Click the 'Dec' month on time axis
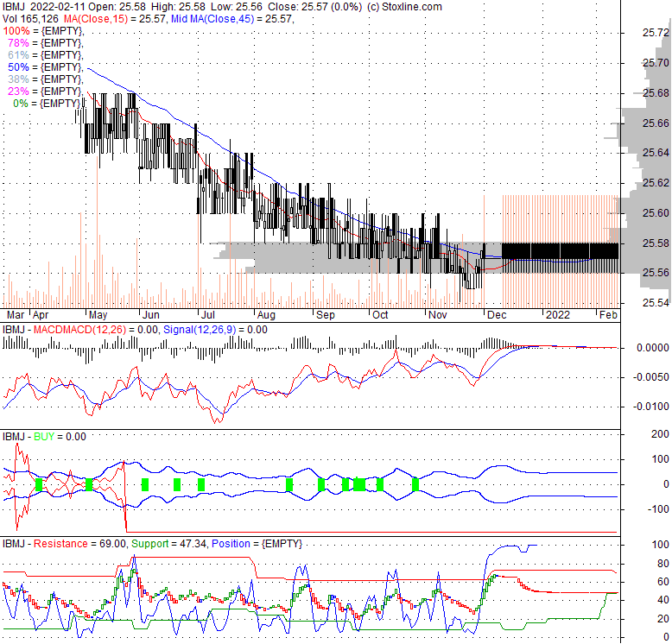This screenshot has height=644, width=672. tap(497, 315)
